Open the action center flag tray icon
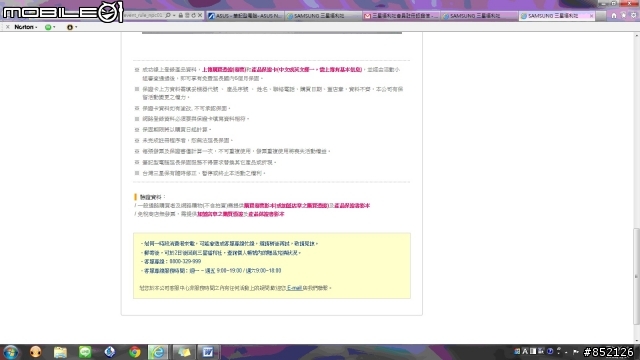This screenshot has height=360, width=640. pyautogui.click(x=576, y=351)
